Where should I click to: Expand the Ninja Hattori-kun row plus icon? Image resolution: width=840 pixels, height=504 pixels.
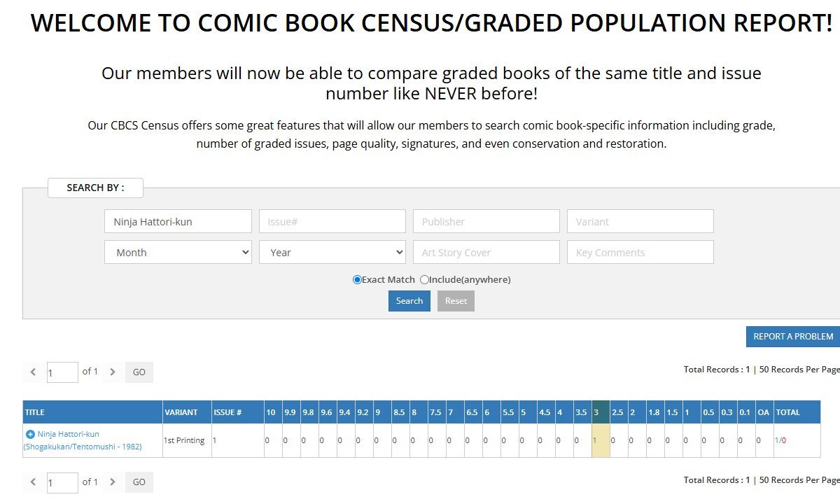click(x=30, y=435)
